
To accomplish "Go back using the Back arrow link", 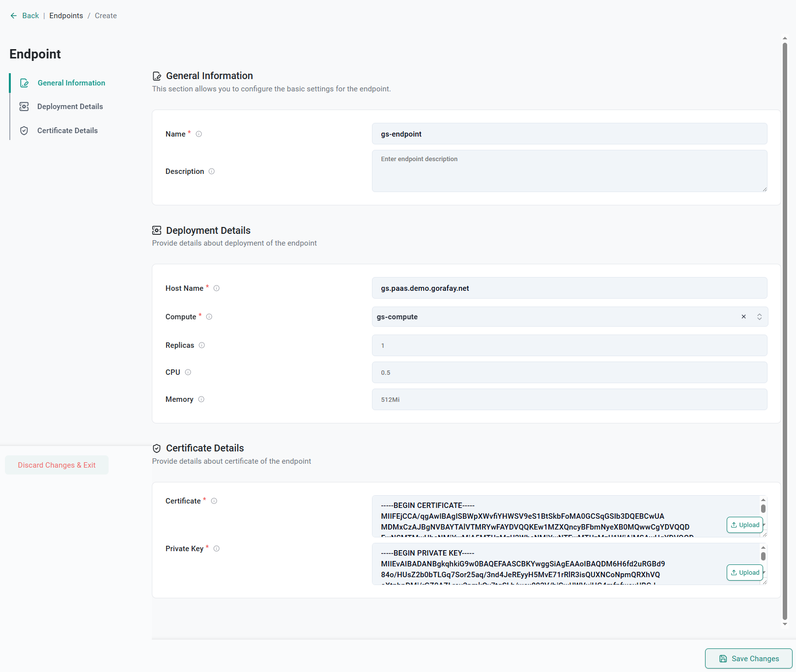I will coord(25,16).
